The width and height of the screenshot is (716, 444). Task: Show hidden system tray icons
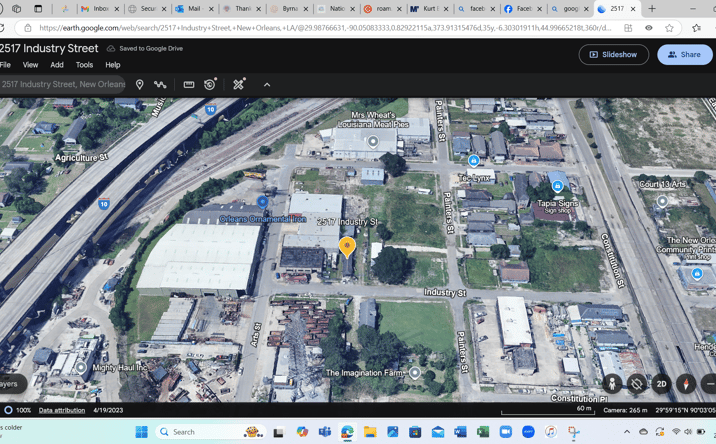click(627, 432)
